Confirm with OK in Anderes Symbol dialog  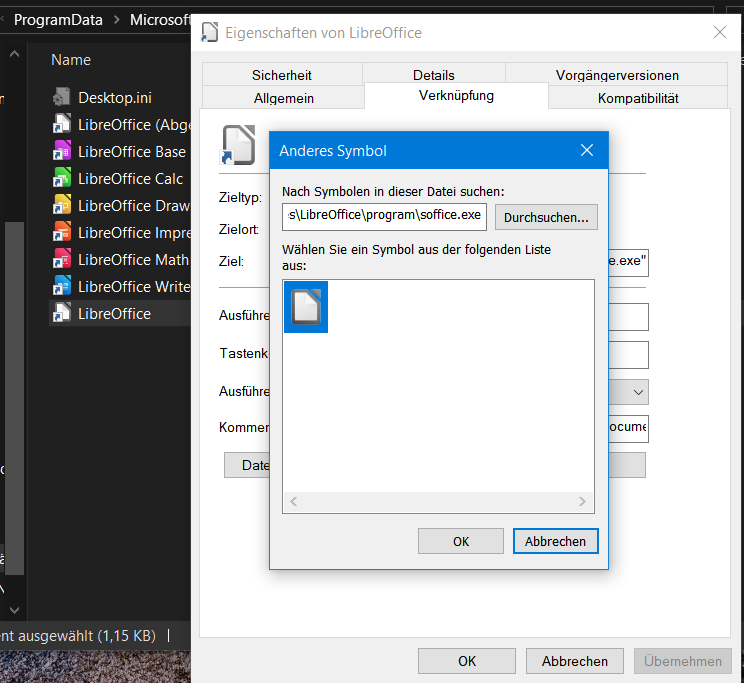(x=461, y=541)
